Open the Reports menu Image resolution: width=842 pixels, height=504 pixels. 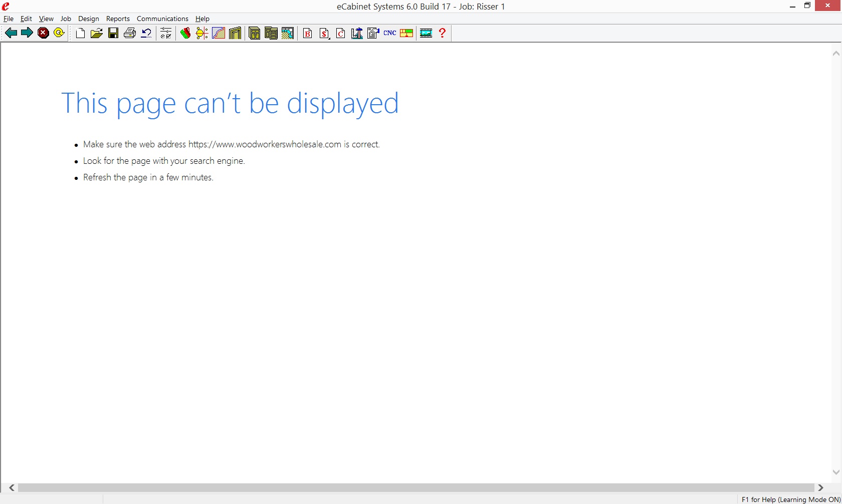(118, 19)
